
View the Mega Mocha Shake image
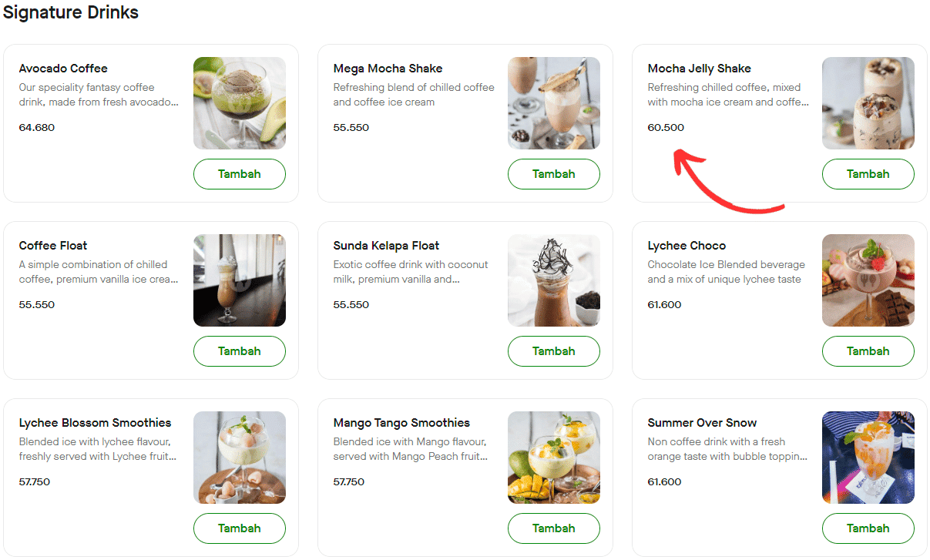[x=553, y=103]
